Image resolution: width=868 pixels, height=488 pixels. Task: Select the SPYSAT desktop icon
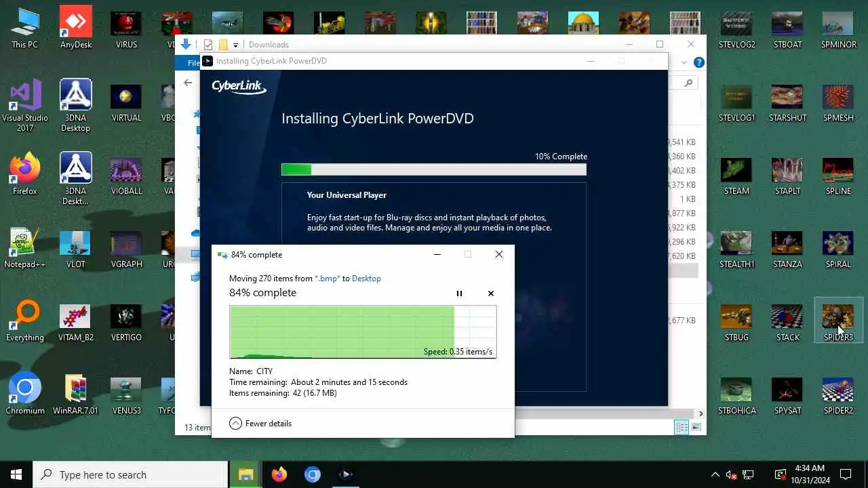point(787,394)
